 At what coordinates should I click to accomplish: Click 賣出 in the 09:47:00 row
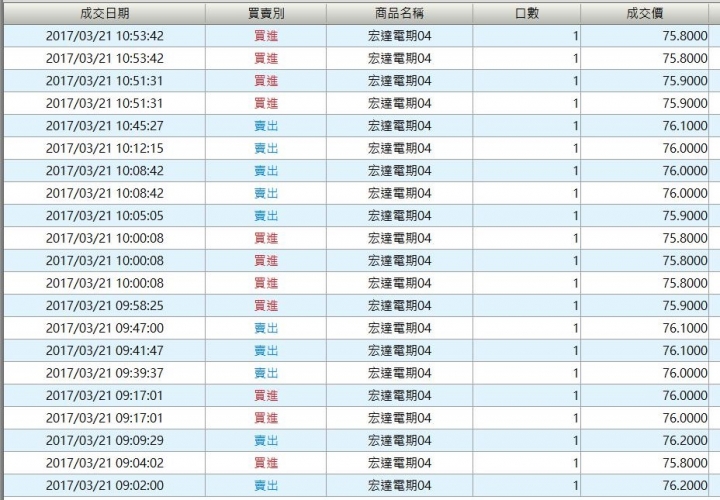pyautogui.click(x=266, y=328)
